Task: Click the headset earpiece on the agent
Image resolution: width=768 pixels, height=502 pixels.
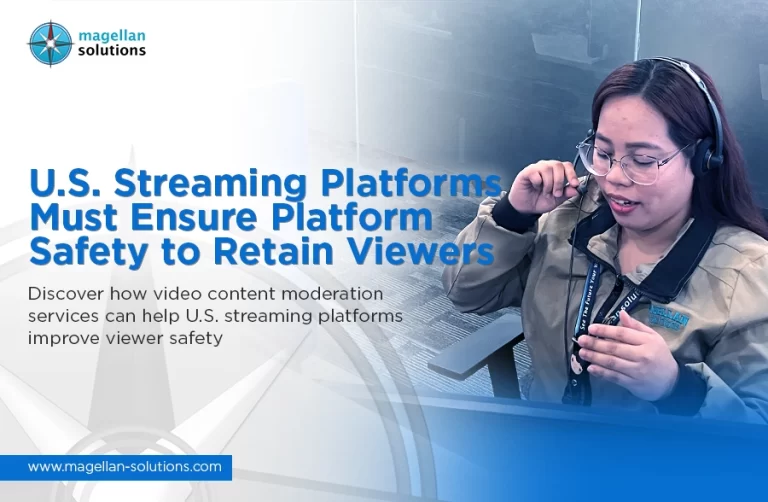Action: (710, 152)
